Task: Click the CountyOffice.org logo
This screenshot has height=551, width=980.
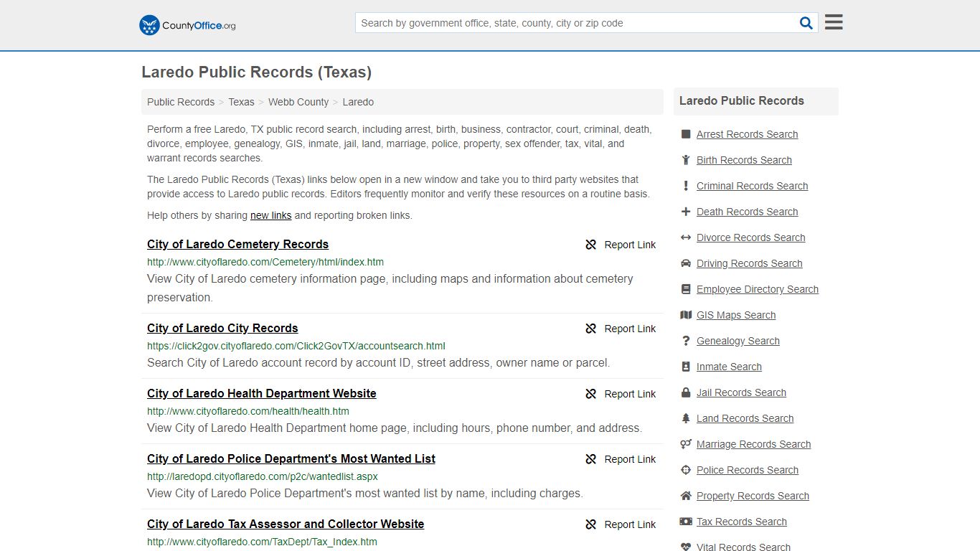Action: pyautogui.click(x=187, y=25)
